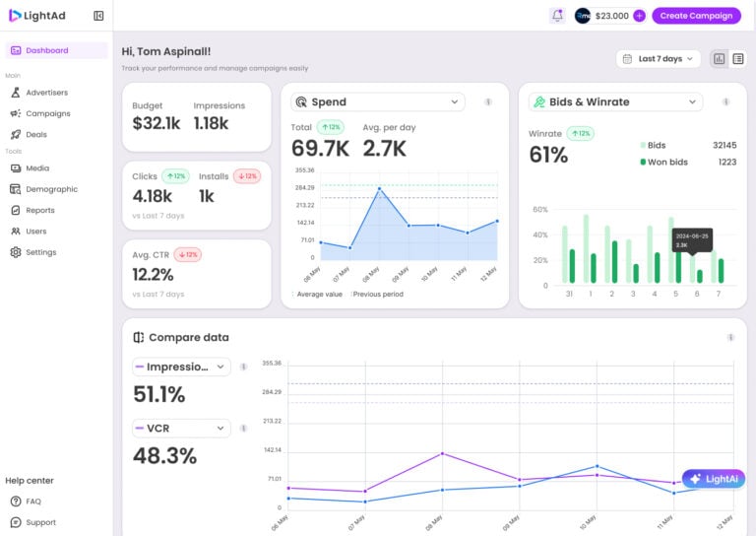Switch to table list view toggle
Image resolution: width=756 pixels, height=536 pixels.
(x=738, y=59)
